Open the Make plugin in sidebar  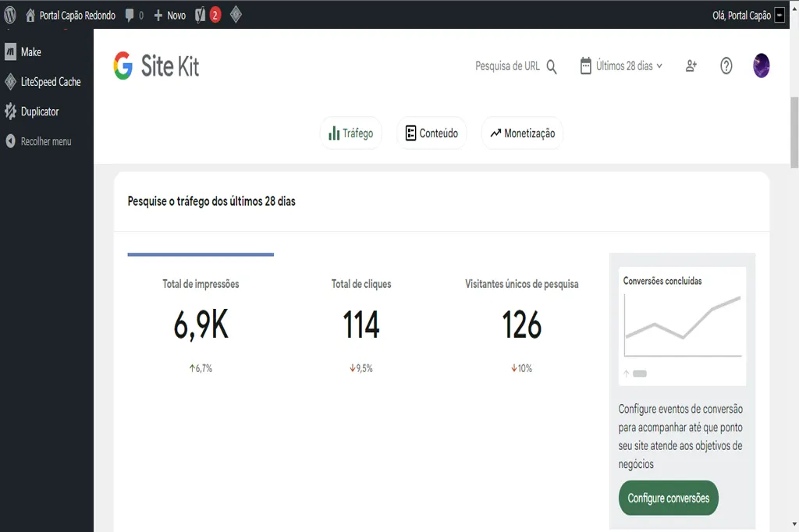pos(33,52)
